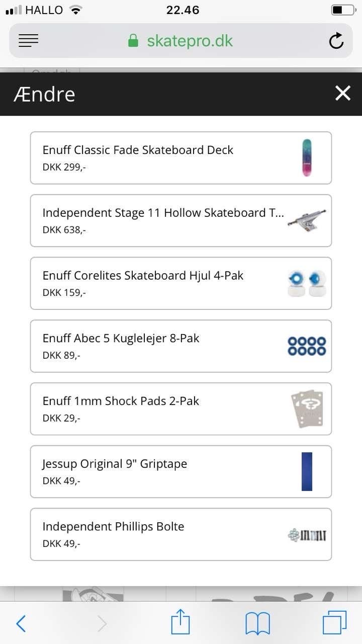
Task: Open the Safari share sheet icon
Action: coord(180,622)
